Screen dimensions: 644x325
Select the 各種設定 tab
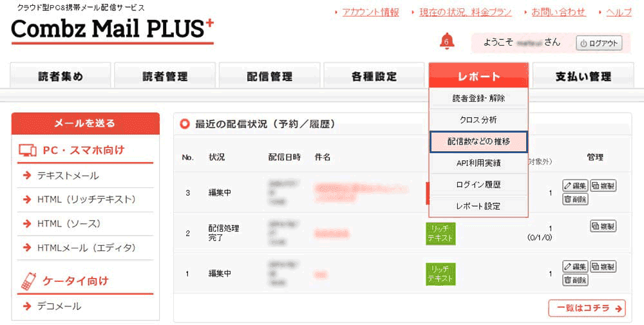[x=374, y=76]
